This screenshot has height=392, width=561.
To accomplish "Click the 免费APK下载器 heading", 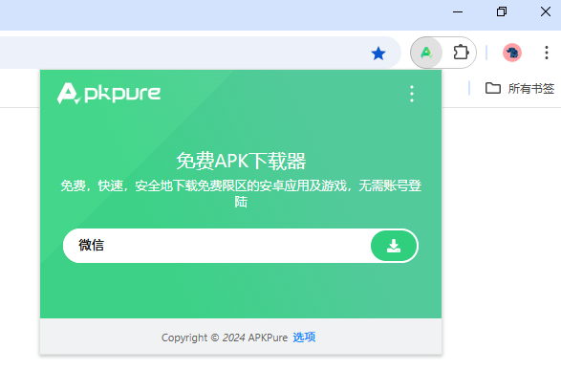I will pos(241,161).
